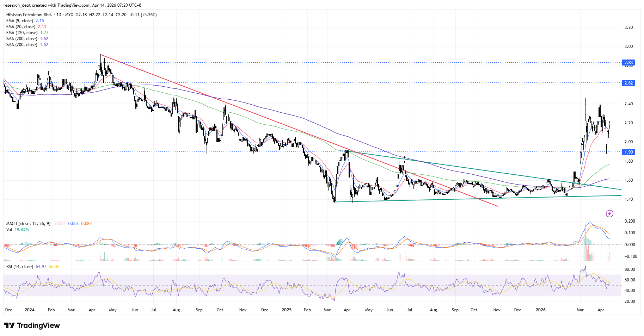Open the MACD (close, 12, 26, 9) legend

[x=28, y=224]
